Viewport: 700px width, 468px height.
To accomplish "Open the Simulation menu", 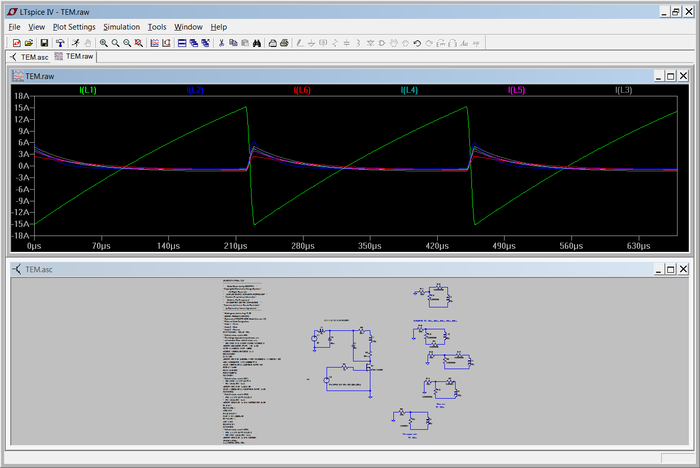I will [121, 27].
